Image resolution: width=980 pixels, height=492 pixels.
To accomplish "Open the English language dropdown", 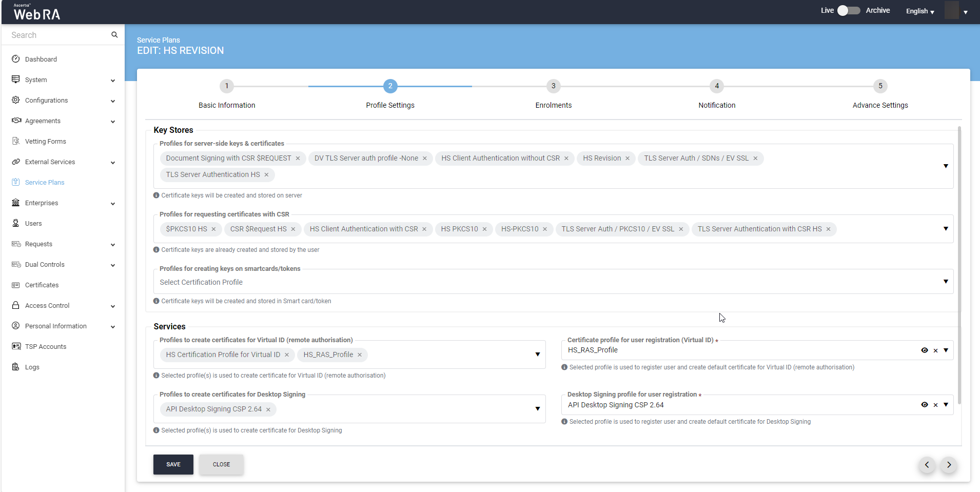I will pos(919,11).
